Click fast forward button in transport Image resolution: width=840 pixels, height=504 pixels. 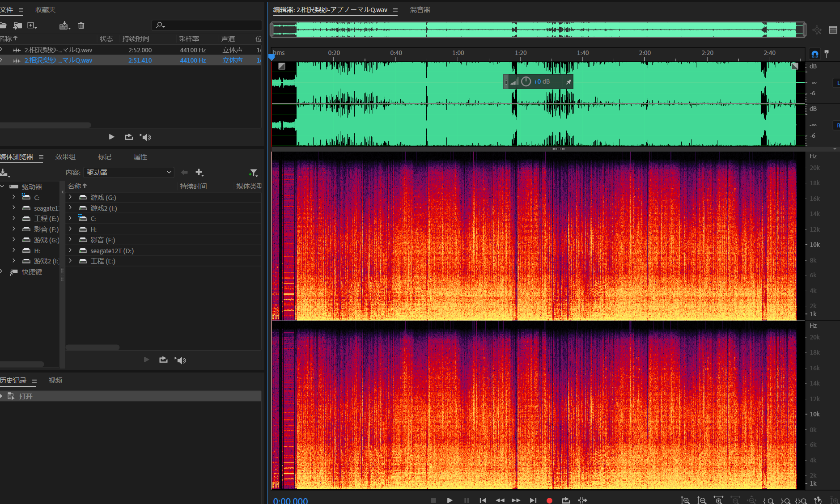516,500
